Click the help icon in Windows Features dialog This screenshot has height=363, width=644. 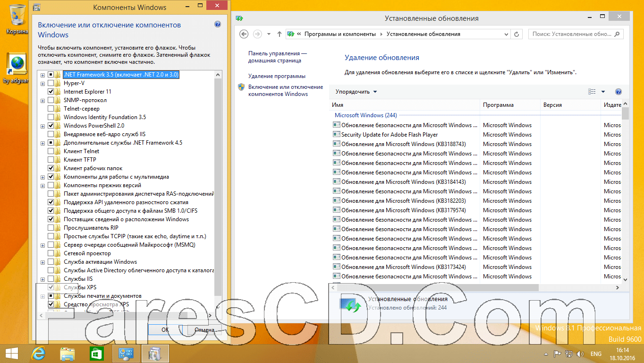[x=218, y=24]
